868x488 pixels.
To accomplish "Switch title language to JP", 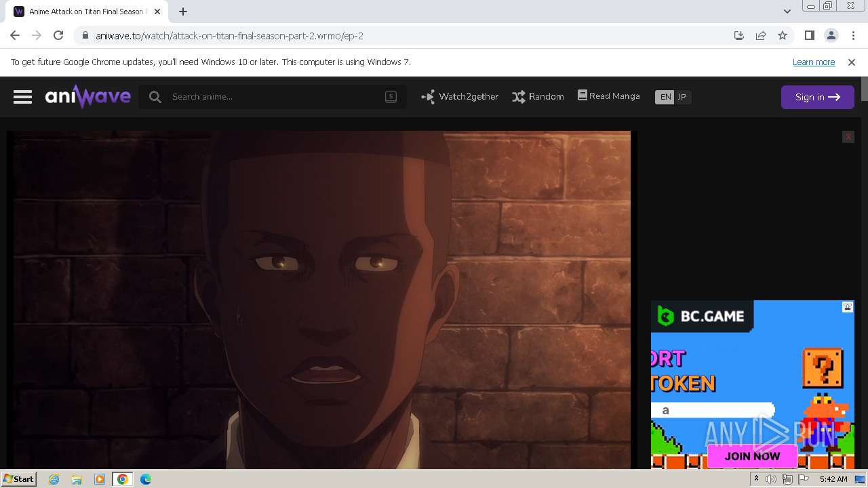I will click(682, 97).
